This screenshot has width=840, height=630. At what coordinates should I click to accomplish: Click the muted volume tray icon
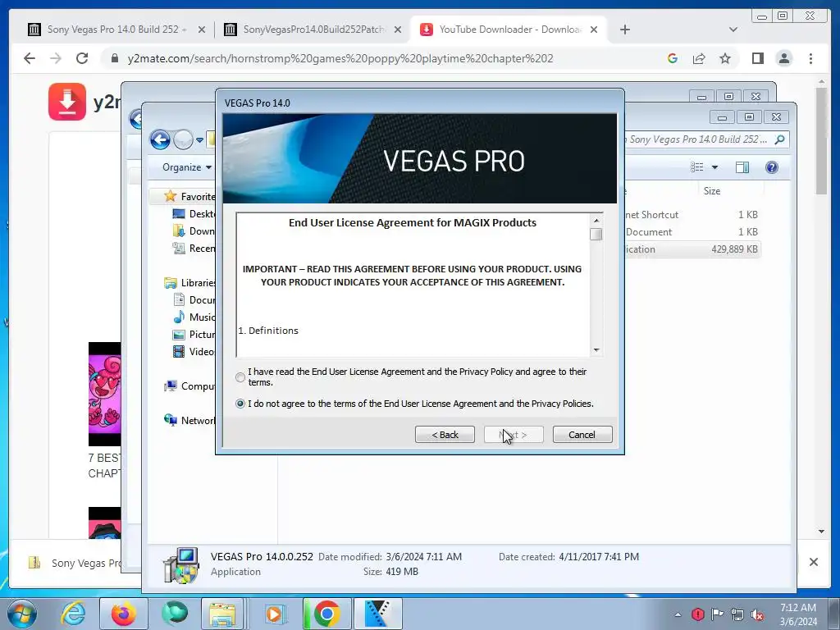[x=757, y=614]
